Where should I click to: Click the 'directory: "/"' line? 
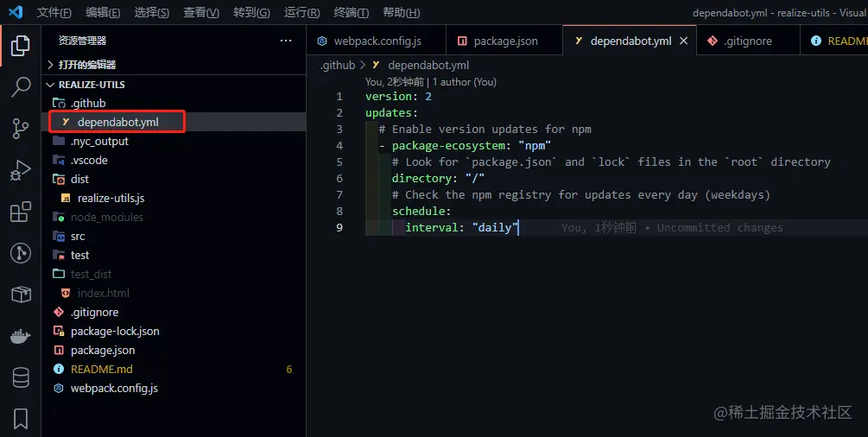click(439, 179)
